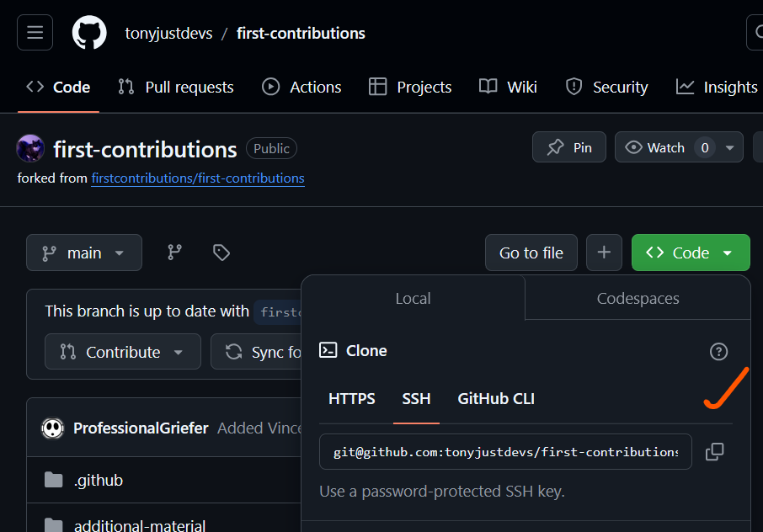Pin the repository with Pin button
The image size is (763, 532).
(569, 147)
